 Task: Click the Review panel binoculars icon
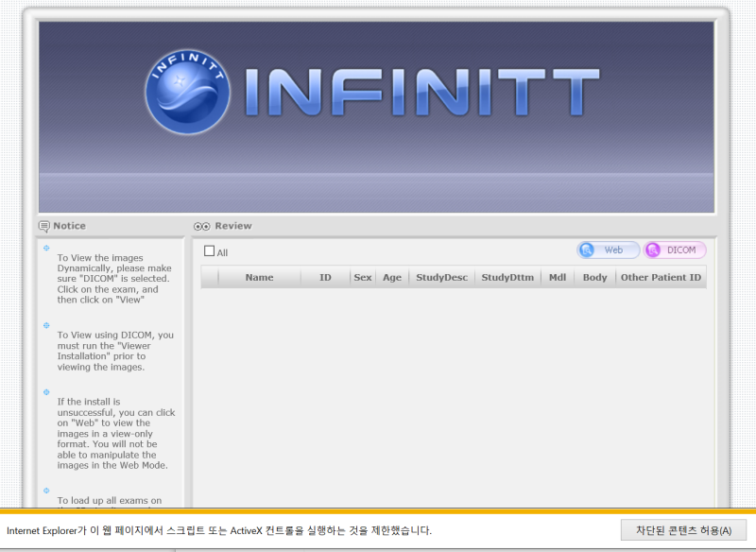(200, 226)
